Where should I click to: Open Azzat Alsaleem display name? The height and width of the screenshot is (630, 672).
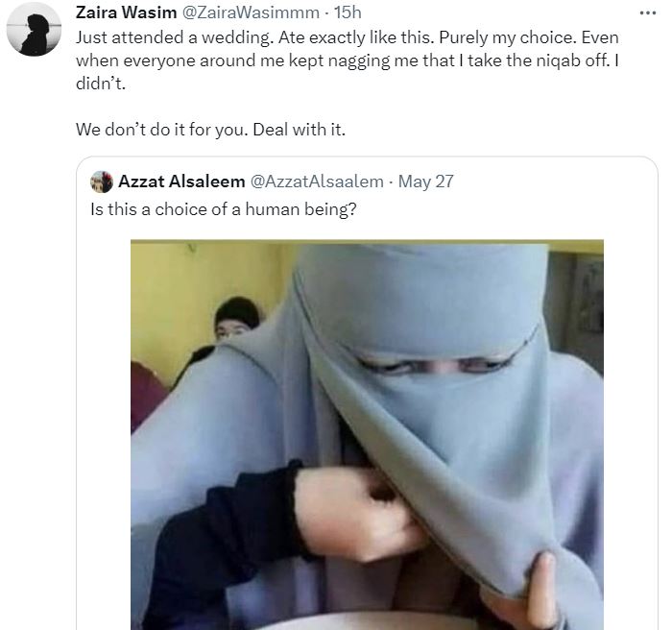pos(181,182)
